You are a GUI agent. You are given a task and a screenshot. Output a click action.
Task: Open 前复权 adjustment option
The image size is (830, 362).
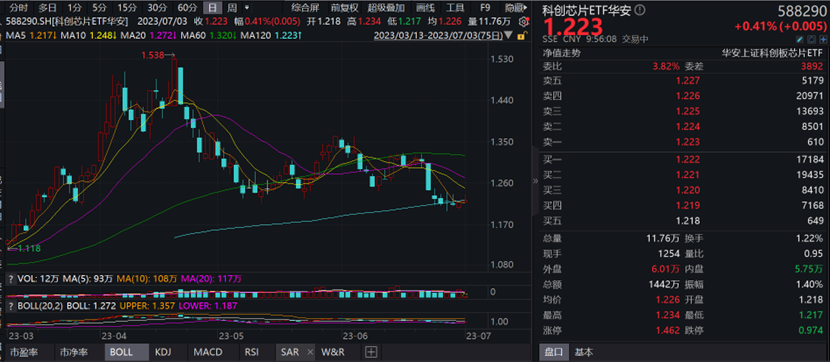click(345, 8)
